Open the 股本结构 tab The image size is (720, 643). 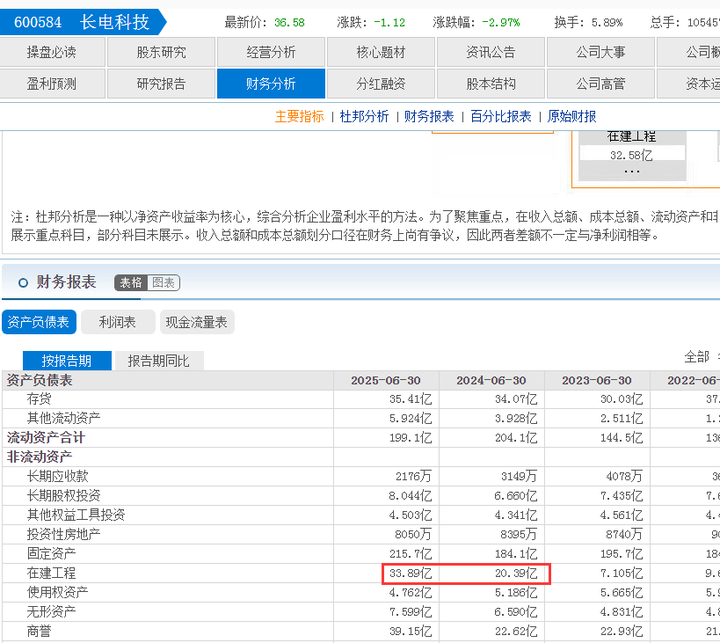tap(491, 84)
